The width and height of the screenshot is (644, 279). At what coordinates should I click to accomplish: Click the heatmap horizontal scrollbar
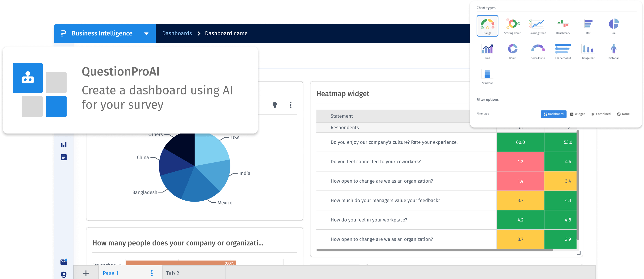pos(434,250)
